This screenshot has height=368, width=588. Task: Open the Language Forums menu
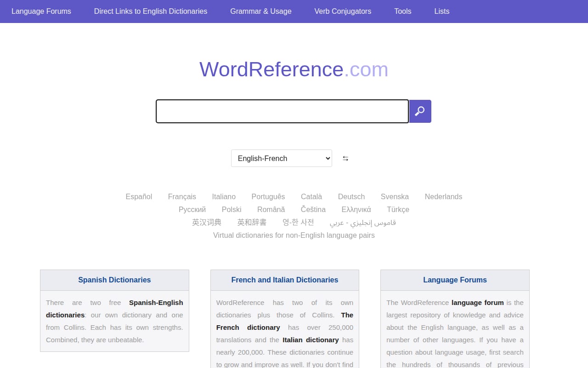(41, 11)
